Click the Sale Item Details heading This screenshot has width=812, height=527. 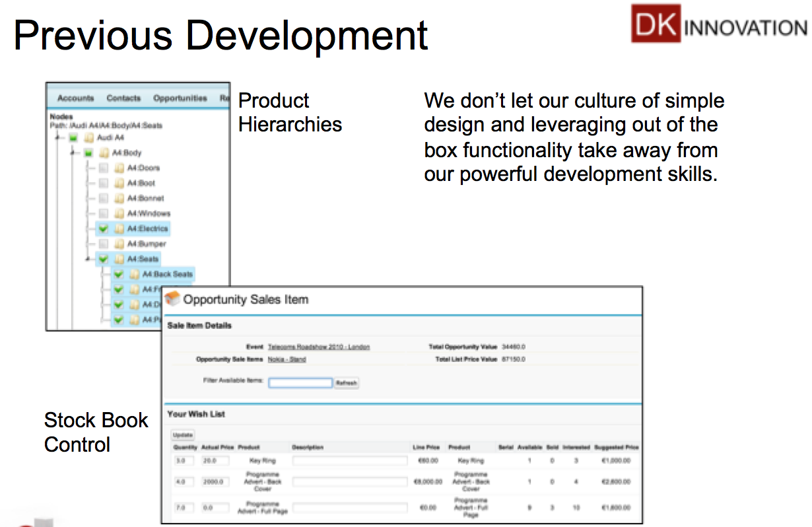(199, 326)
